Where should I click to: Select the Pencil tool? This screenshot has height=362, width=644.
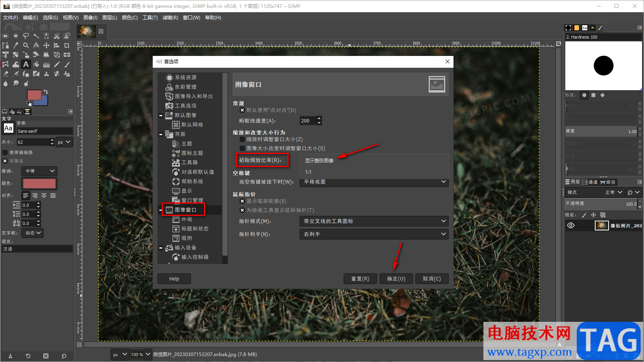[x=57, y=64]
